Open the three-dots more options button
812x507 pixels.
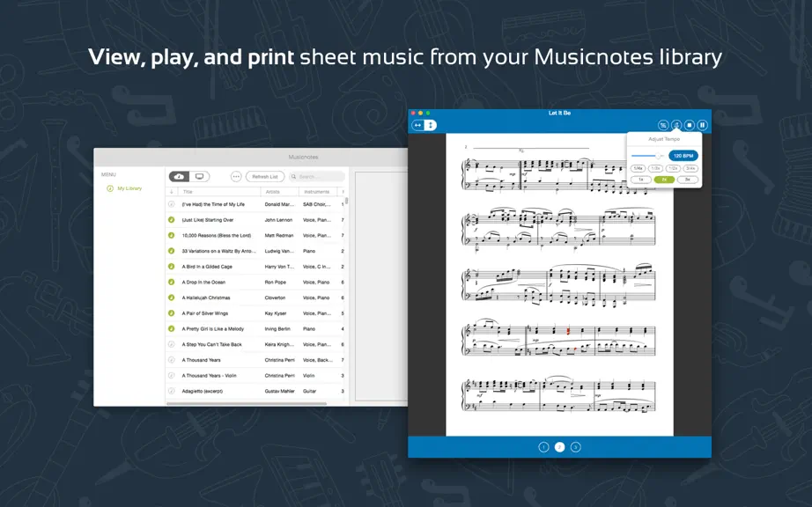pos(236,176)
